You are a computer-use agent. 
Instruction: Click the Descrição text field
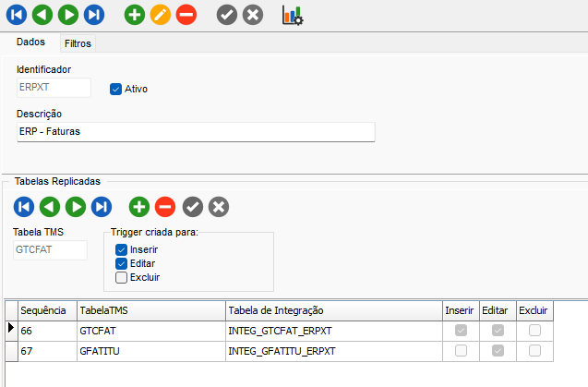(x=196, y=132)
